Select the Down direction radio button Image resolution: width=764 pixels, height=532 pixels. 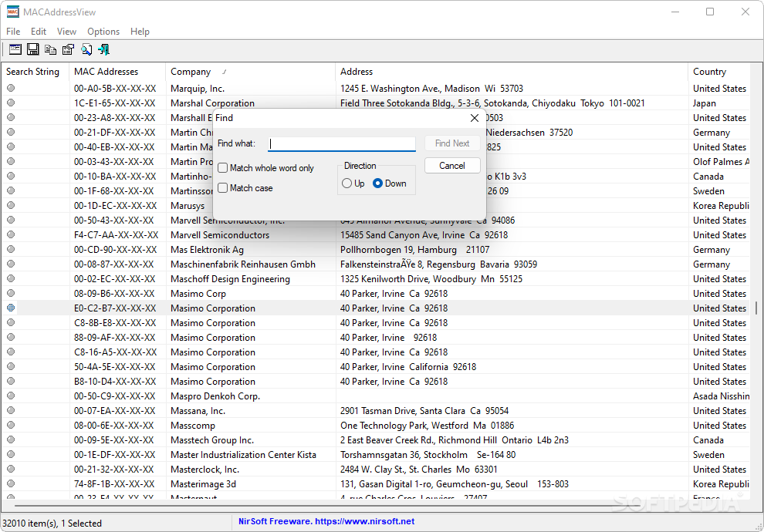click(x=377, y=184)
